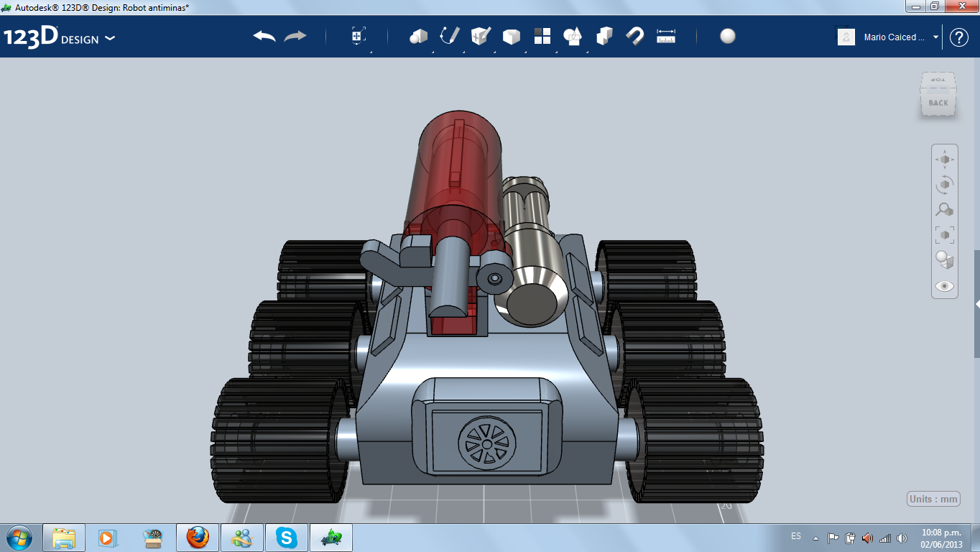This screenshot has height=552, width=980.
Task: Open Skype from the taskbar
Action: click(x=287, y=538)
